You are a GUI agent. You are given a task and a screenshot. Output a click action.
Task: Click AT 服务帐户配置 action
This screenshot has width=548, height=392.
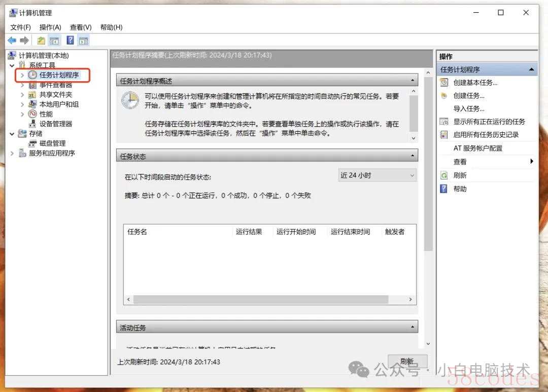478,148
